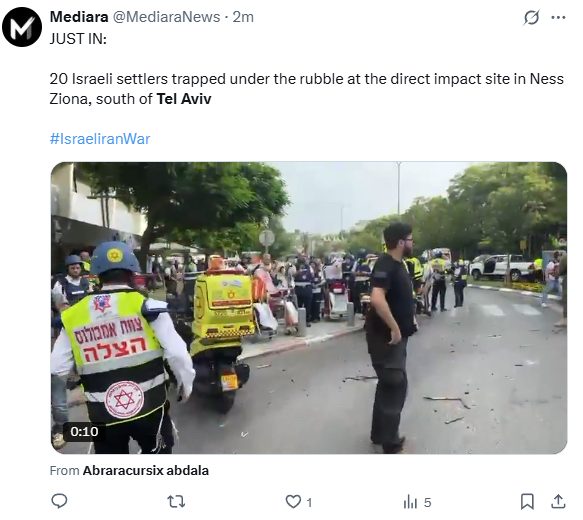Bookmark this post
Image resolution: width=583 pixels, height=520 pixels.
click(x=527, y=502)
